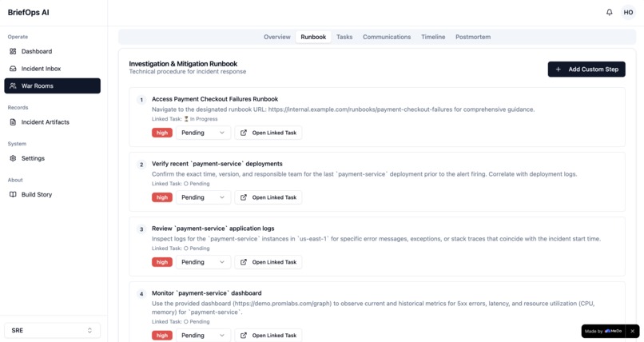
Task: Click the Incident Artifacts document icon
Action: [x=13, y=122]
